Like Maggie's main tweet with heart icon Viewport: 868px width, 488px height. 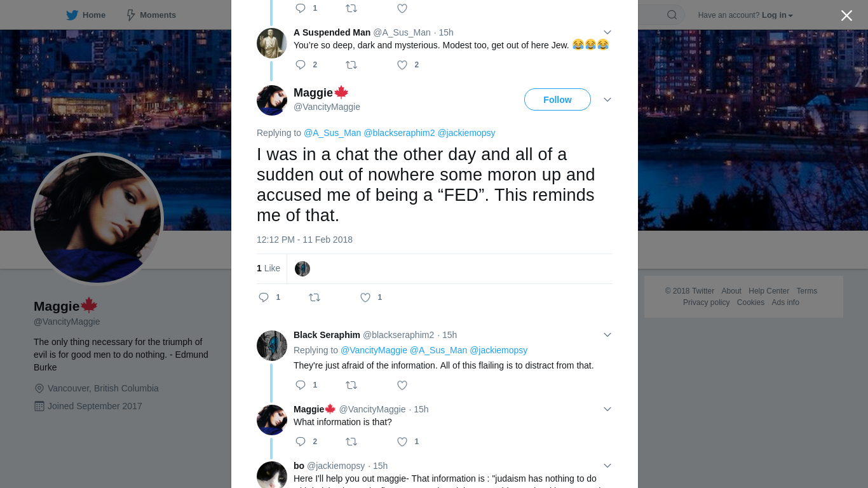coord(365,297)
